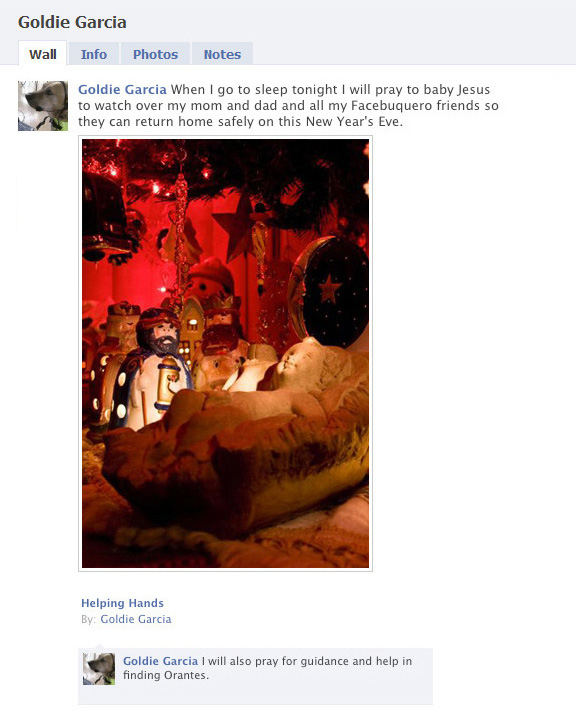
Task: Click the 'By:' label under Helping Hands
Action: point(89,619)
